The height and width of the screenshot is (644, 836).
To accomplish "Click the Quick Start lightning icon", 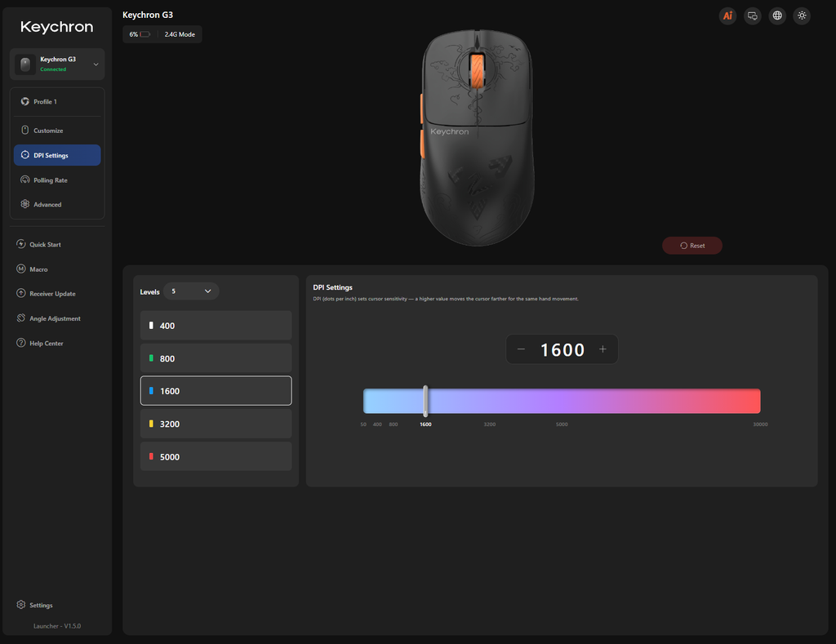I will point(20,244).
